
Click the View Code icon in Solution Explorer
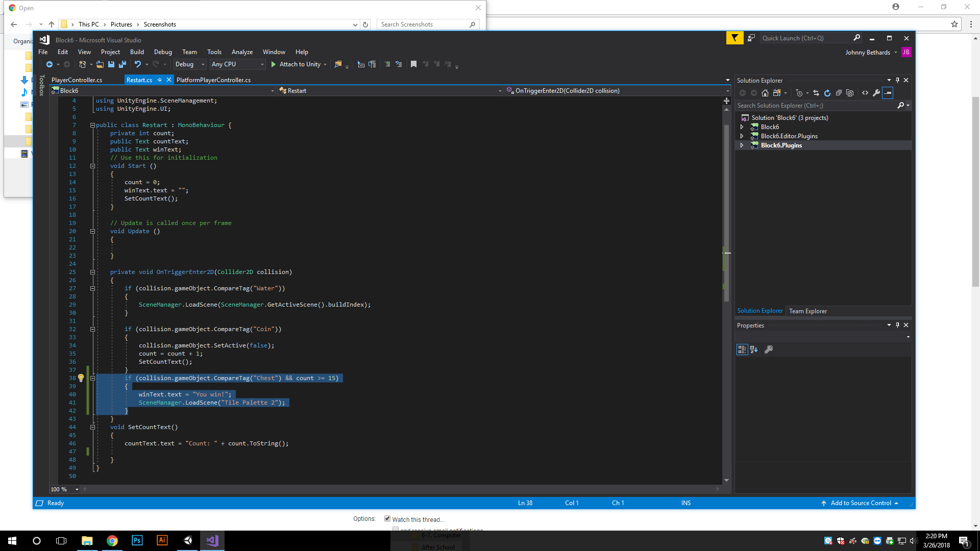point(865,93)
